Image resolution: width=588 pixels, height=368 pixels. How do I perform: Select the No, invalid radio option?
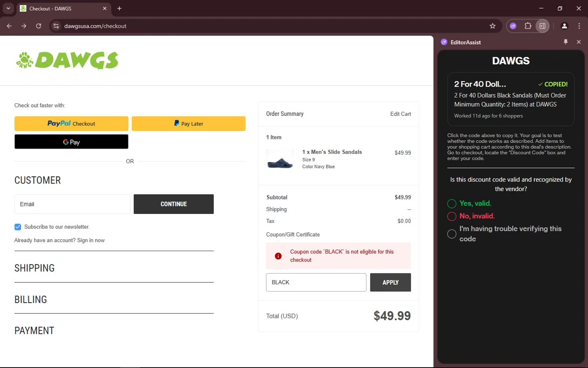tap(452, 216)
